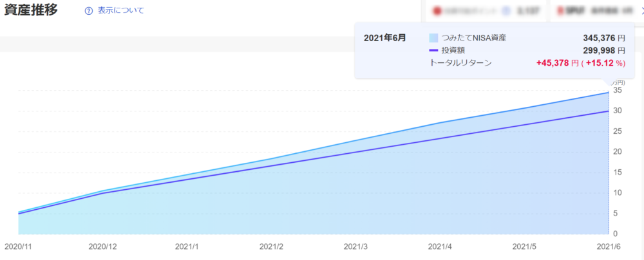Click the red points icon in the top bar
This screenshot has width=644, height=260.
click(x=437, y=11)
